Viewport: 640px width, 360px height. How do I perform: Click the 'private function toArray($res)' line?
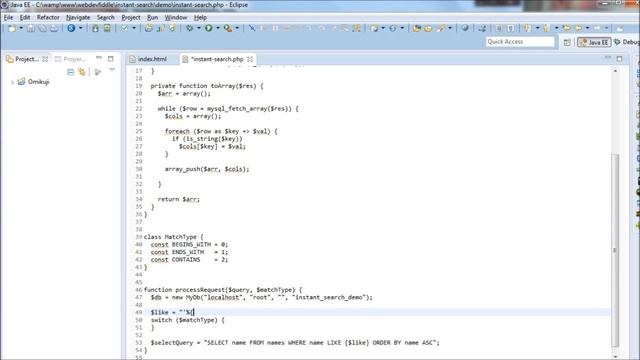[x=207, y=86]
